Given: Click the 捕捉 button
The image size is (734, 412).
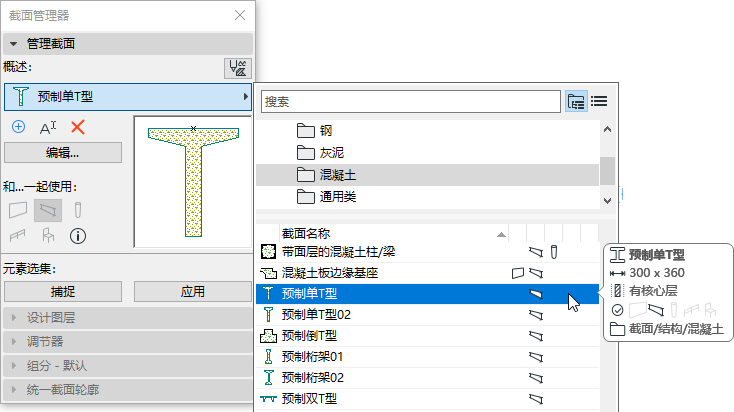Looking at the screenshot, I should (x=63, y=292).
